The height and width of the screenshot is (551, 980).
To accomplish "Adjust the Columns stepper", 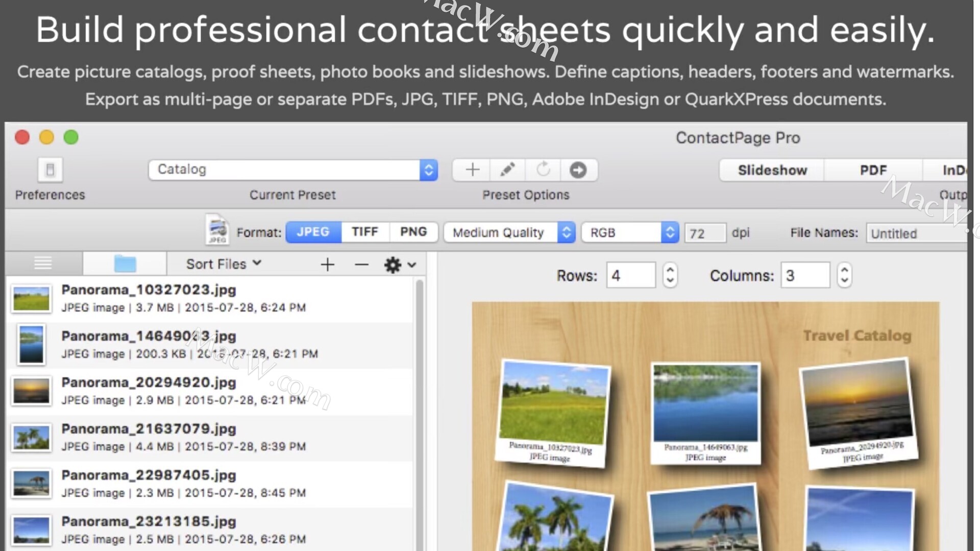I will point(844,275).
